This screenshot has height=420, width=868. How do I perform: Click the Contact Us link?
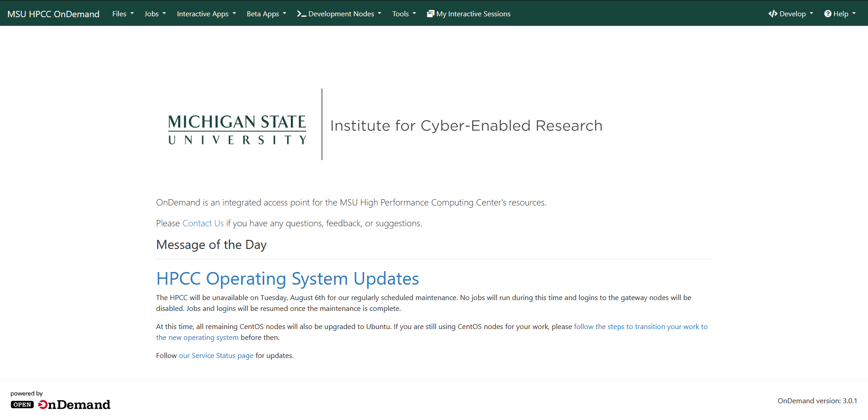[x=203, y=224]
